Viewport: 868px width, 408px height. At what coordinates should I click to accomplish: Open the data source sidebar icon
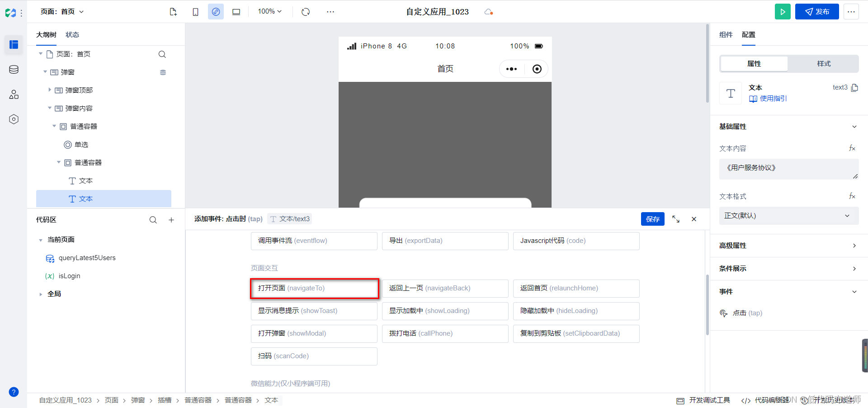click(14, 69)
